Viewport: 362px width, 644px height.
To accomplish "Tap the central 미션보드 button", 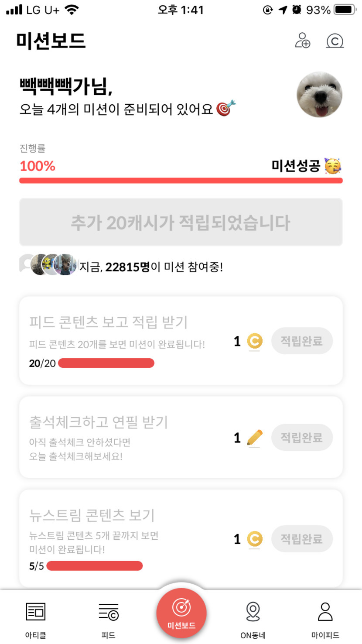I will click(181, 613).
